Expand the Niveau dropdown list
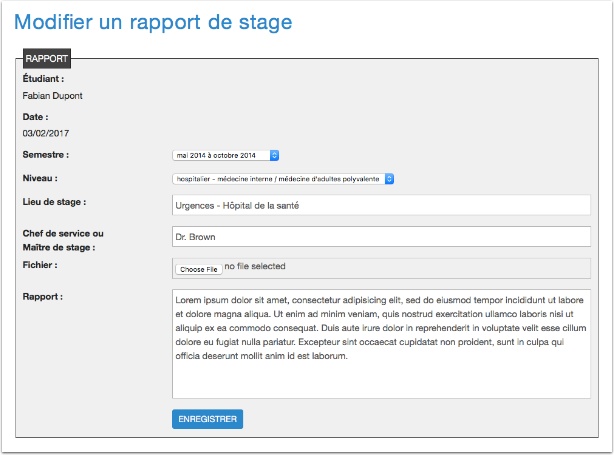This screenshot has height=455, width=614. click(x=284, y=179)
